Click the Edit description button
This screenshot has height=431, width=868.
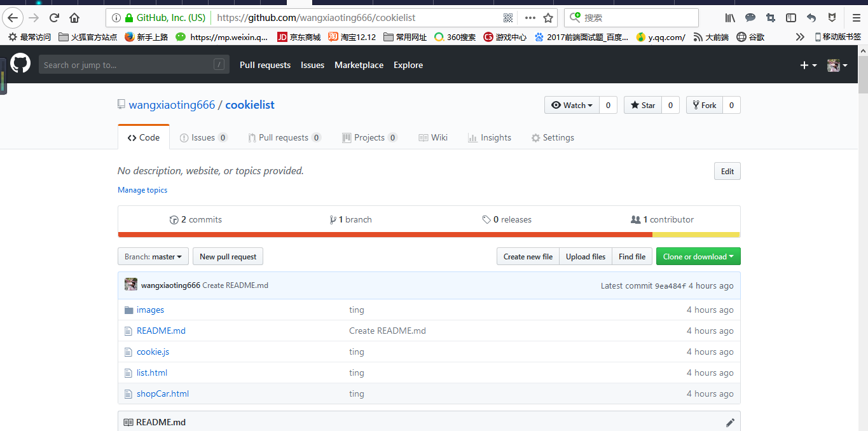tap(727, 171)
